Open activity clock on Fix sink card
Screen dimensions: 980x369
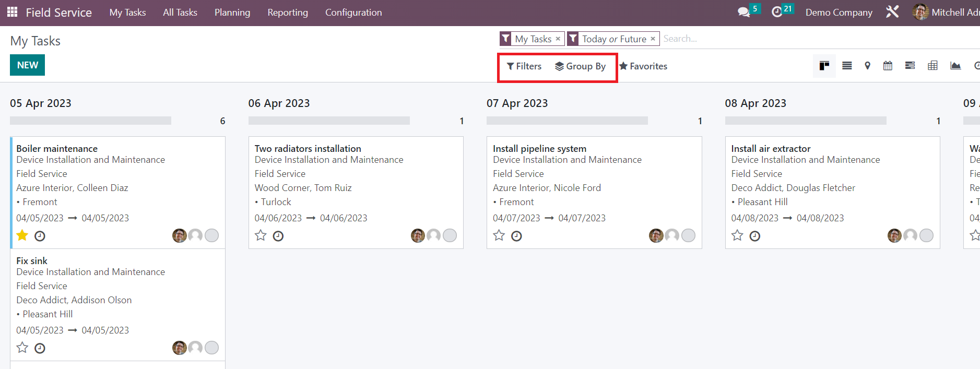pos(40,349)
